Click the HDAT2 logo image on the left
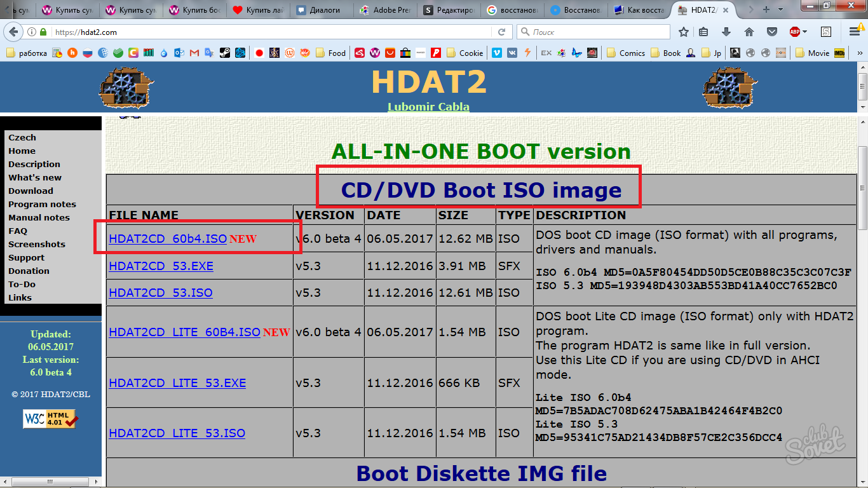Screen dimensions: 868x488 click(x=126, y=87)
